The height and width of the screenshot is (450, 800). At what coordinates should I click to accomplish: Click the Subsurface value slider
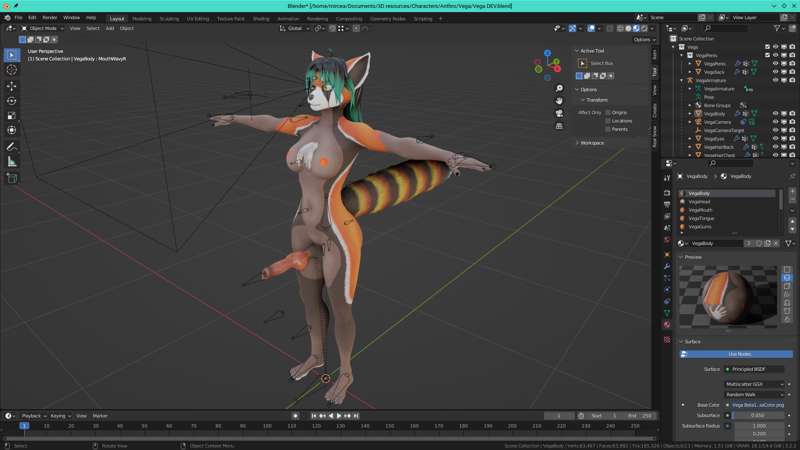point(755,415)
